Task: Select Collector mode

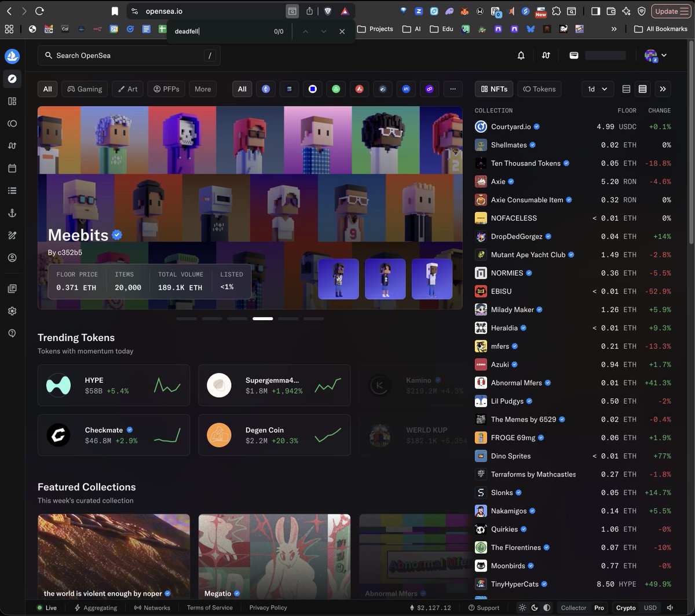Action: tap(573, 608)
